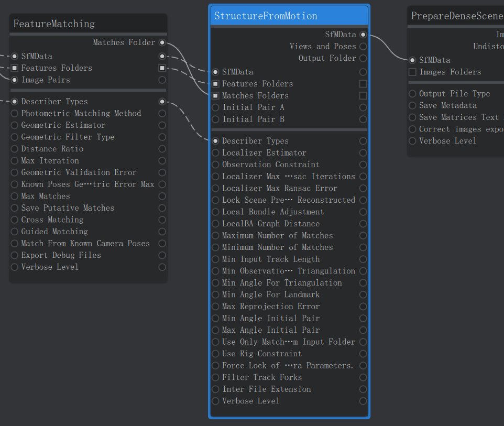The image size is (504, 426).
Task: Click the LocalBA Graph Distance label
Action: 271,224
